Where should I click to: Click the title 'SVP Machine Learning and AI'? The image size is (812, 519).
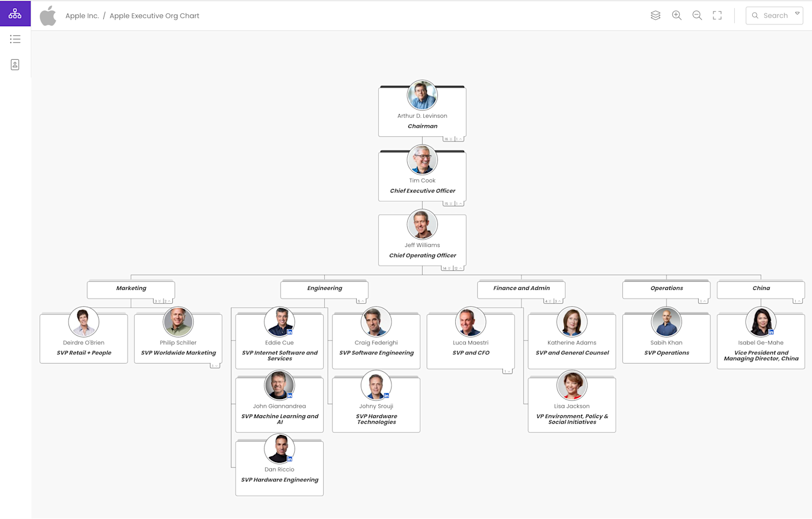[280, 419]
